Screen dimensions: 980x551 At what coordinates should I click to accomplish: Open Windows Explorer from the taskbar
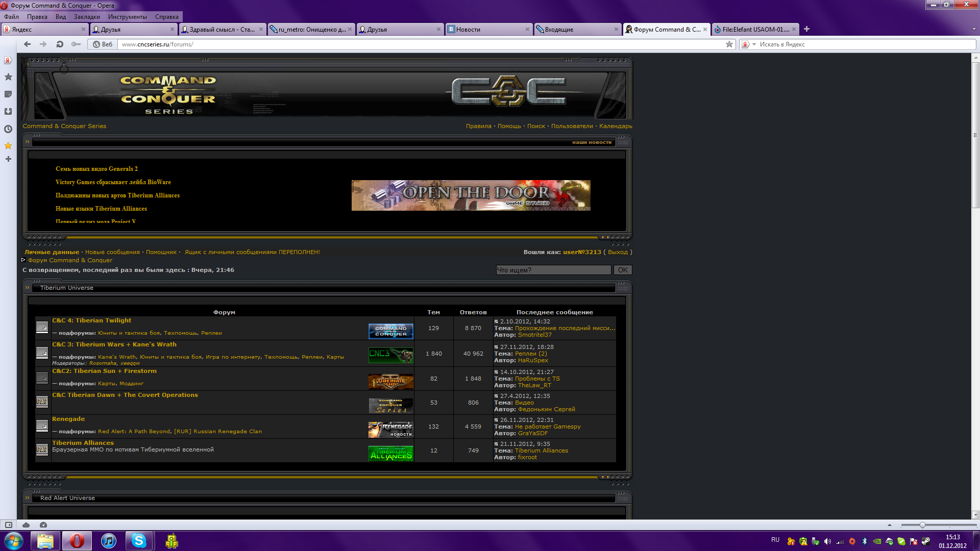click(45, 541)
